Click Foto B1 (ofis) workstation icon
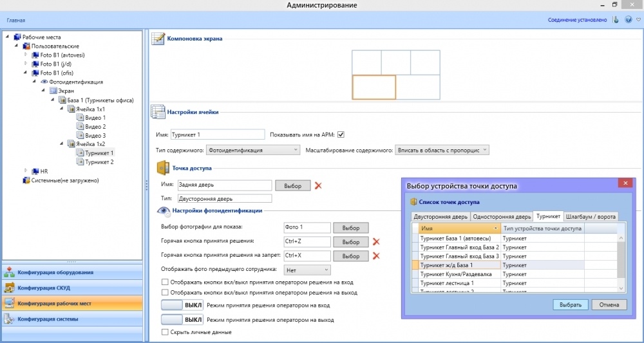This screenshot has width=644, height=343. [x=35, y=73]
